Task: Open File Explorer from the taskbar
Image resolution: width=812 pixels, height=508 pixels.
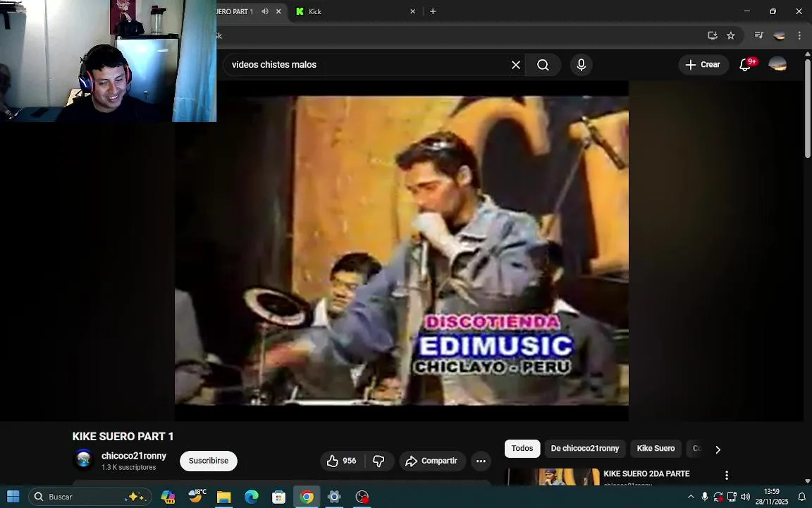Action: [x=223, y=497]
